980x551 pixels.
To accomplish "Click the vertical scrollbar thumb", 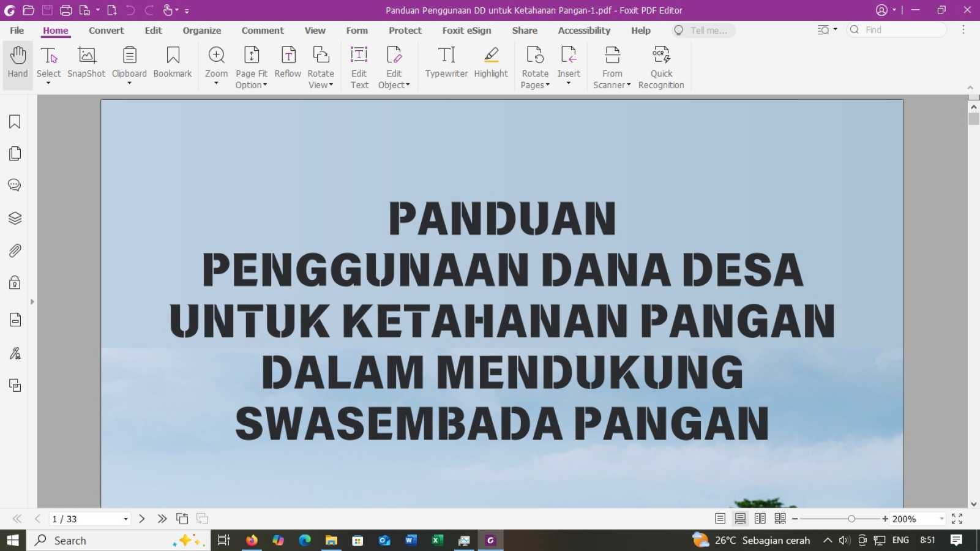I will click(x=974, y=119).
